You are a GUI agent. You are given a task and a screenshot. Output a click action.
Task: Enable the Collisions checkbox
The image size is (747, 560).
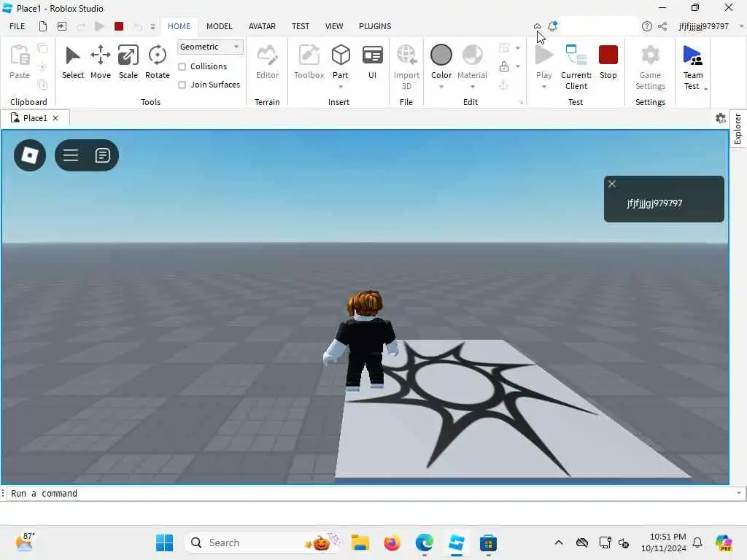pos(182,66)
